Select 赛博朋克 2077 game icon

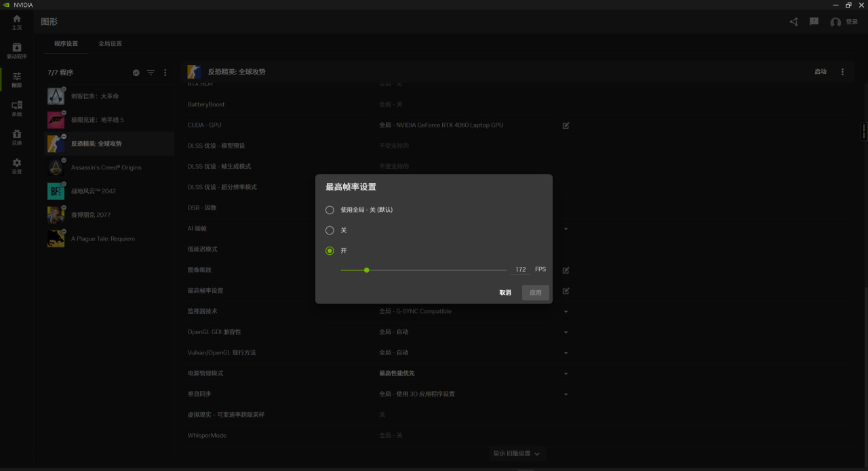click(56, 215)
